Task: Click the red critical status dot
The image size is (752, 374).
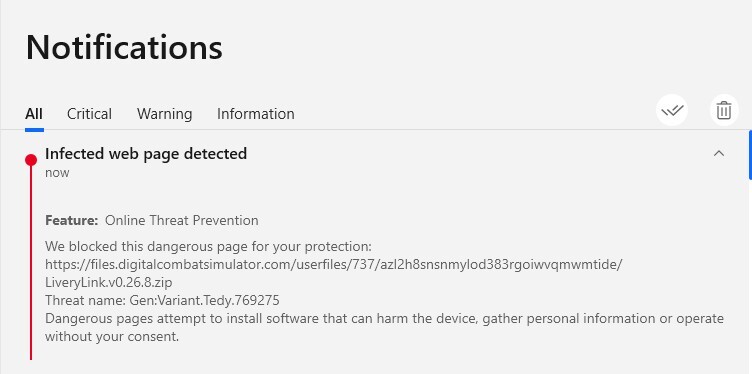Action: pyautogui.click(x=31, y=160)
